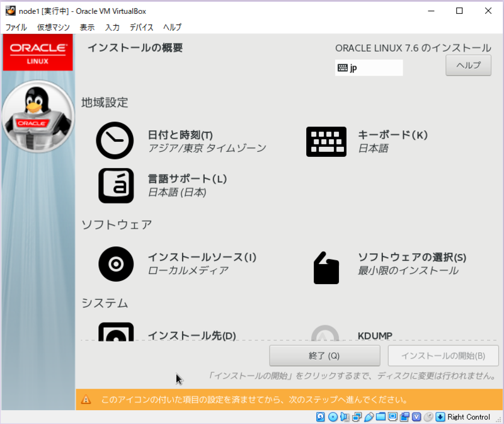Open 日付と時刻(T) settings

[180, 135]
